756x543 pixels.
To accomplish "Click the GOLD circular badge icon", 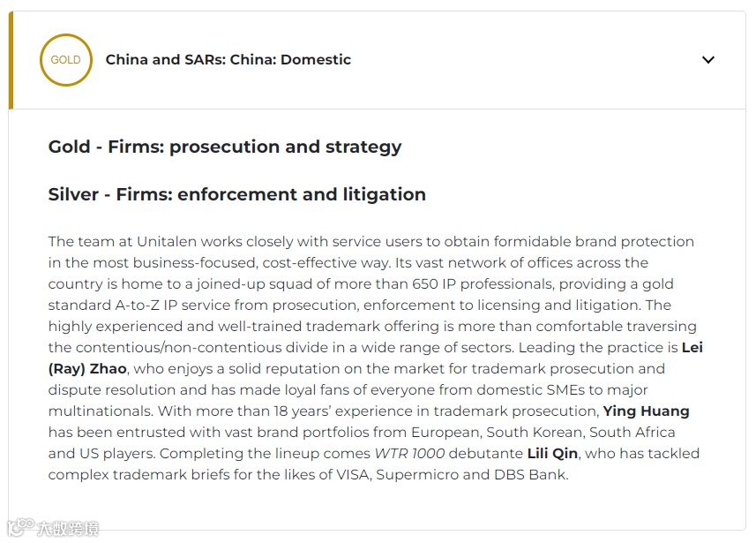I will tap(65, 60).
